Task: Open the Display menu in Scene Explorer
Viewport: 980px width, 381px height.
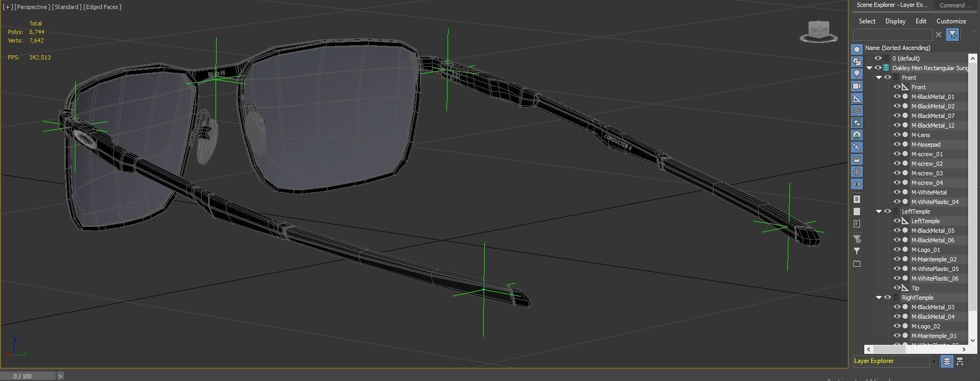Action: (x=895, y=21)
